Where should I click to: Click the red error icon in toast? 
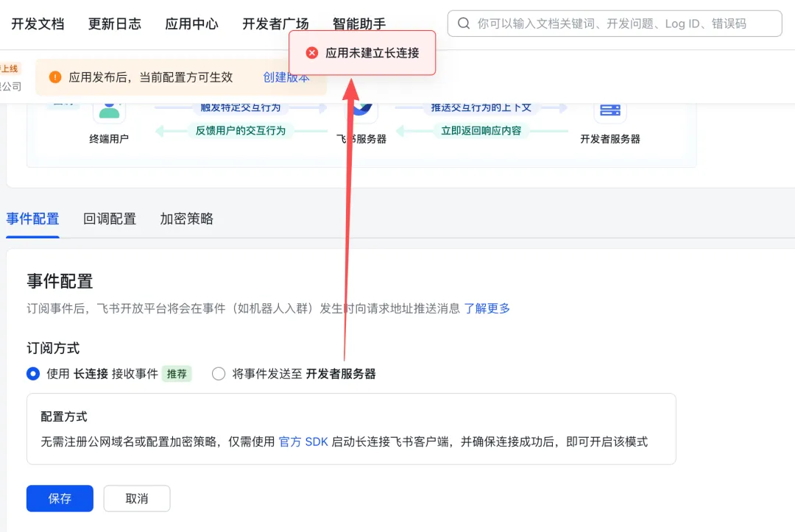(x=312, y=53)
